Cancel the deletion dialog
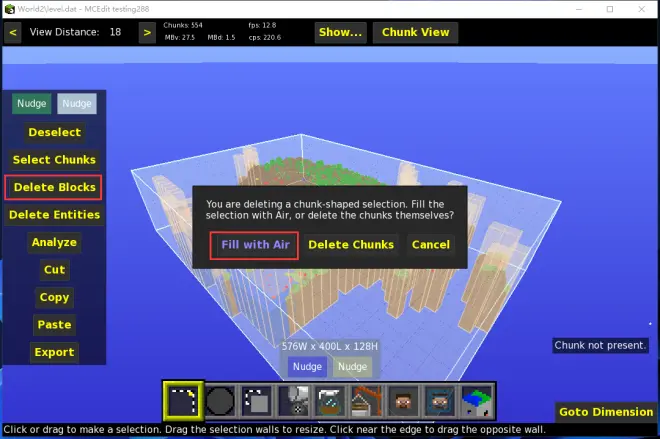The width and height of the screenshot is (660, 439). (431, 245)
